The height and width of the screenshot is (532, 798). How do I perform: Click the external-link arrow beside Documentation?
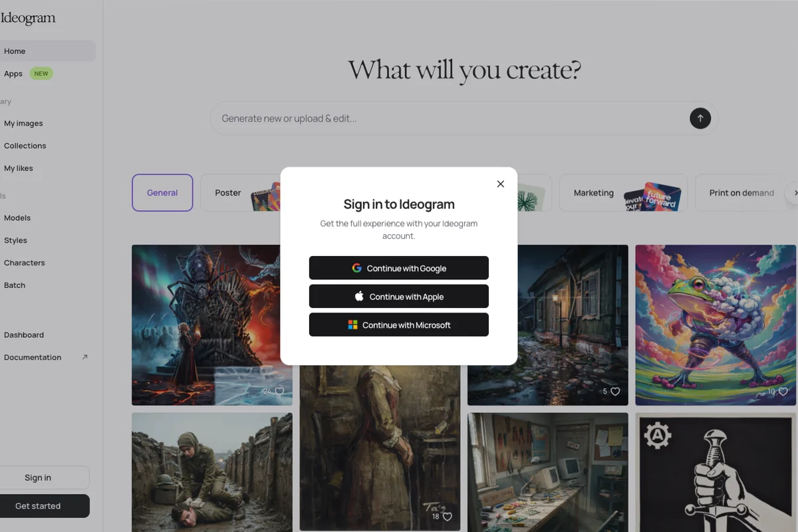(x=84, y=357)
